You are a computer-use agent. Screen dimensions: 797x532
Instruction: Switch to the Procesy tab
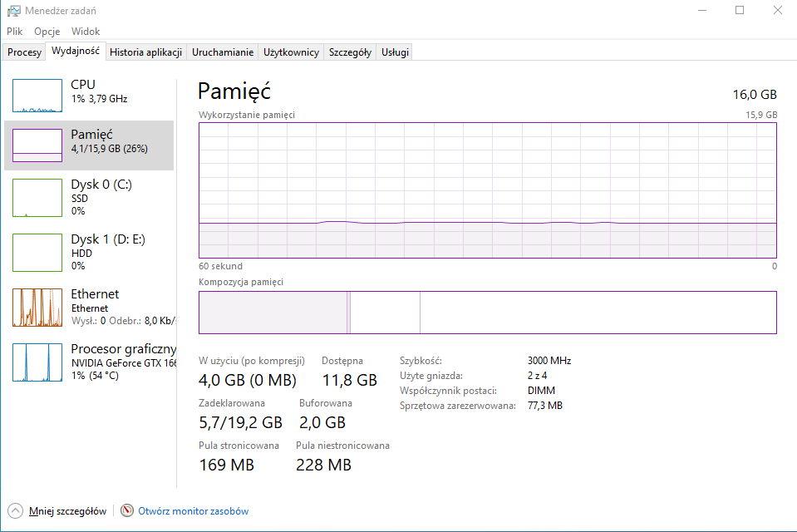[x=24, y=52]
